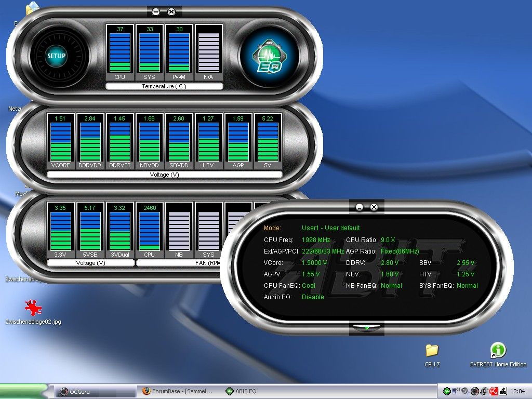Click the N/A temperature gauge
Image resolution: width=532 pixels, height=399 pixels.
pos(209,52)
